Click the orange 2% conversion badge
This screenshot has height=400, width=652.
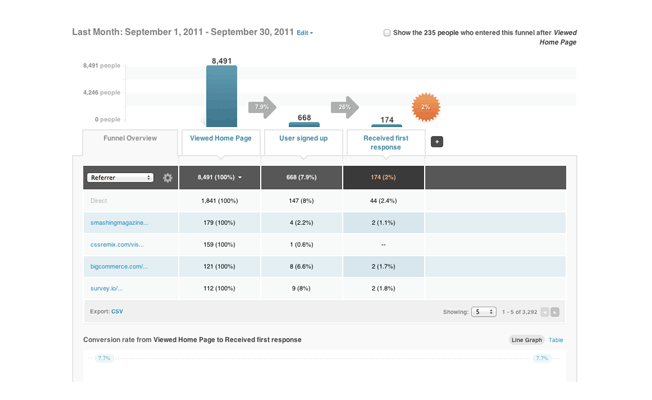click(426, 107)
